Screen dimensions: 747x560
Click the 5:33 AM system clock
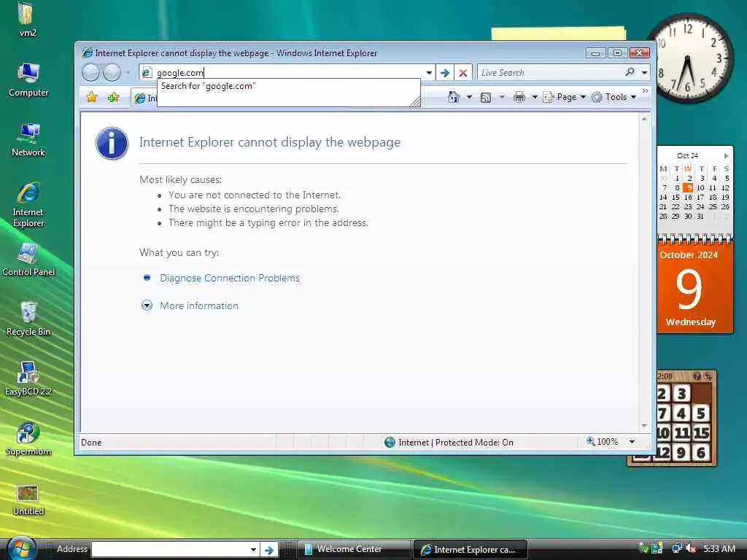pyautogui.click(x=719, y=549)
